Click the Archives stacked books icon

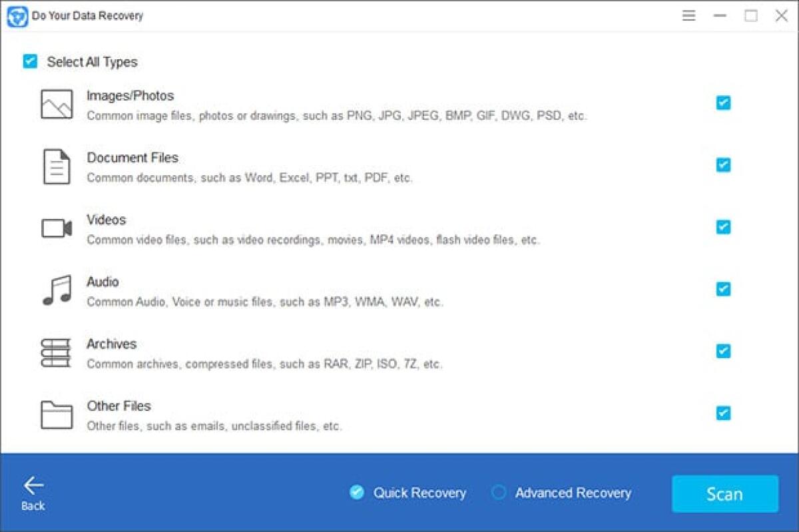coord(56,352)
